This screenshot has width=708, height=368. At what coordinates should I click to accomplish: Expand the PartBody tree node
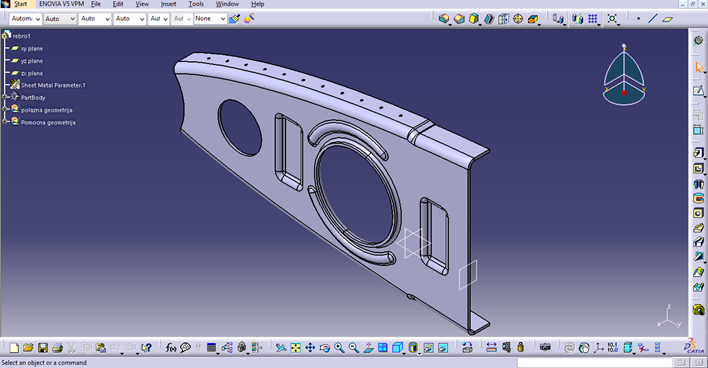pyautogui.click(x=5, y=97)
